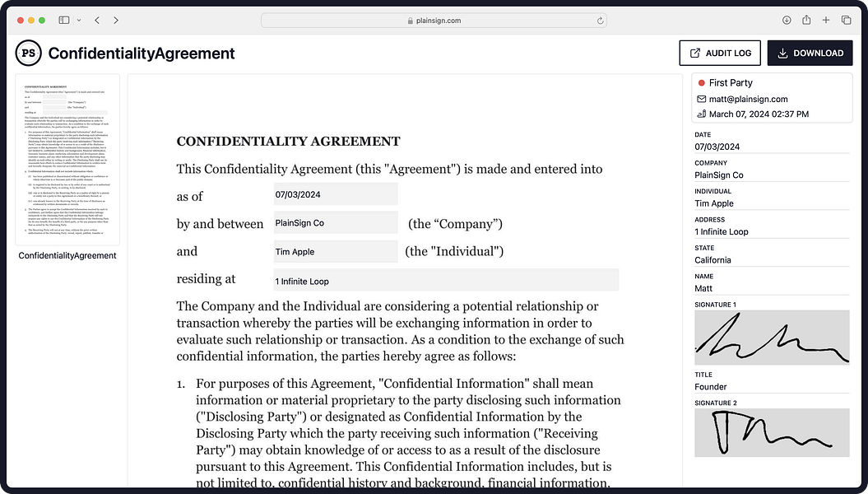Go forward with the browser forward arrow
The height and width of the screenshot is (494, 868).
[116, 20]
